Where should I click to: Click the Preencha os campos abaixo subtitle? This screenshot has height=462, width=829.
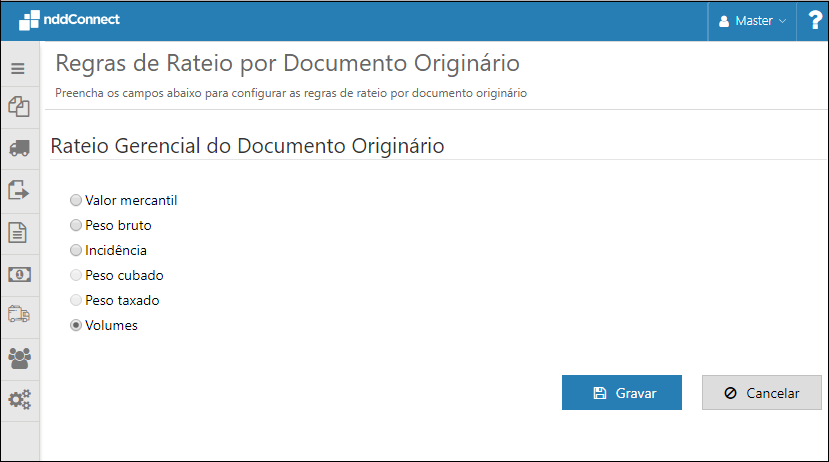[x=291, y=93]
